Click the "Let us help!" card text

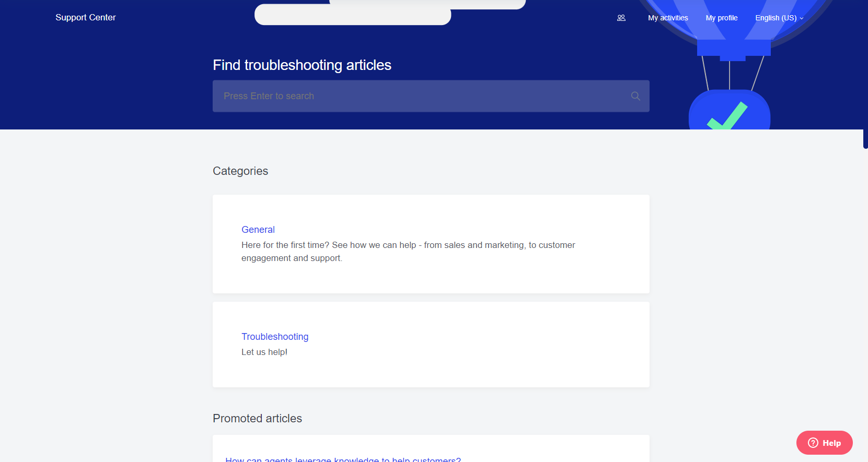click(x=264, y=352)
